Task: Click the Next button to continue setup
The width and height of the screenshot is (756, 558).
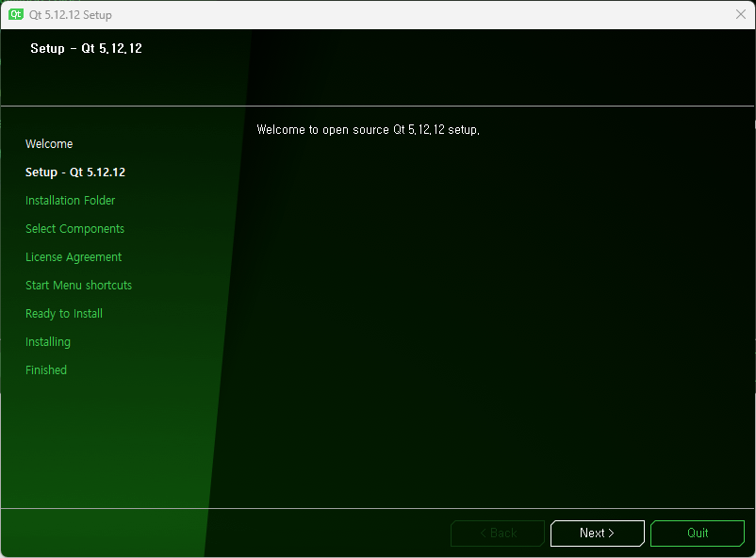Action: coord(598,533)
